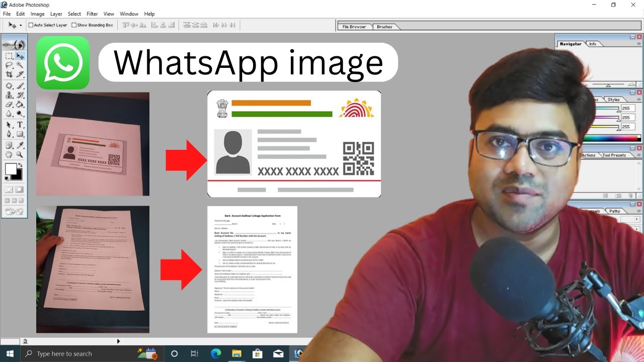The height and width of the screenshot is (362, 644).
Task: Jump to ImageReady at toolbox bottom
Action: pos(14,211)
